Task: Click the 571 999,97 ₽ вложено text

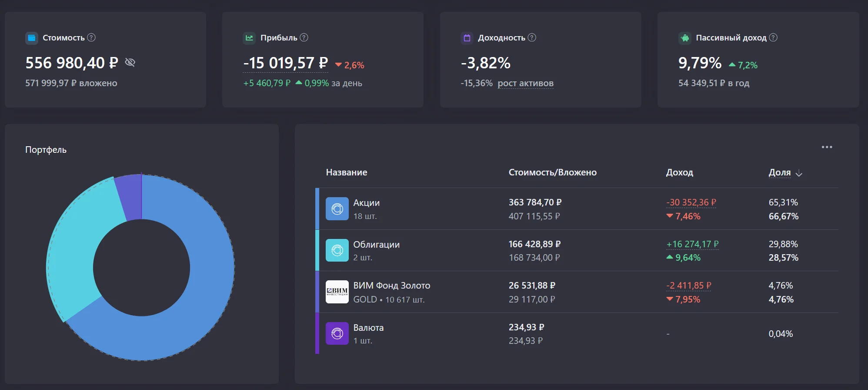Action: pyautogui.click(x=71, y=83)
